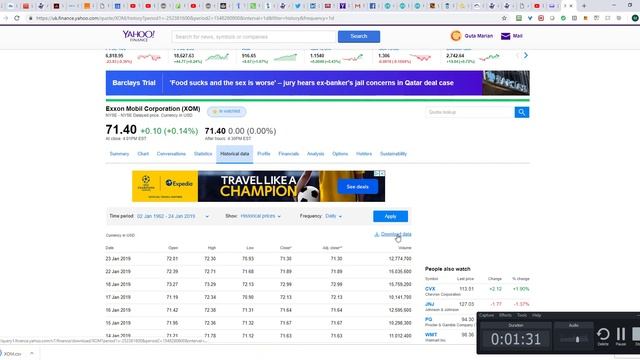
Task: Open the recorder's Capture menu
Action: point(486,315)
